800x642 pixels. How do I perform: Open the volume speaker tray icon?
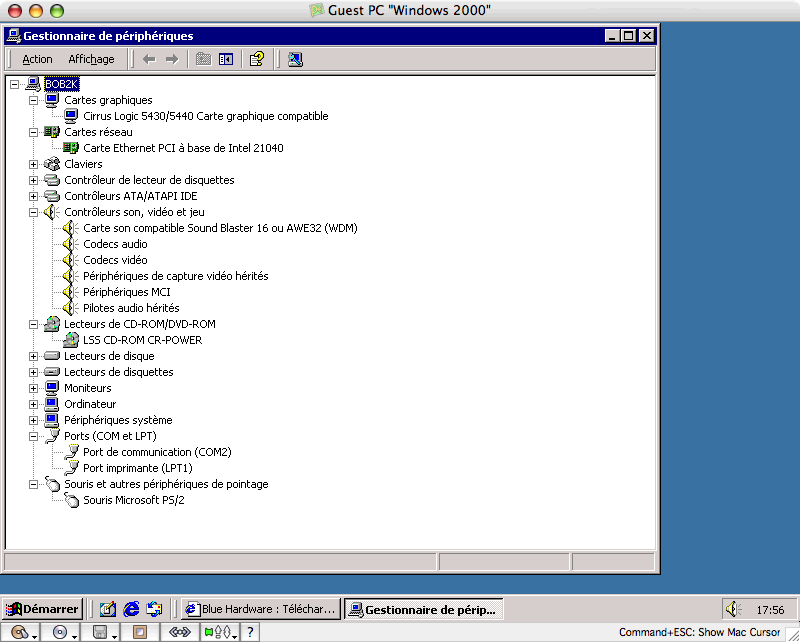pos(733,609)
